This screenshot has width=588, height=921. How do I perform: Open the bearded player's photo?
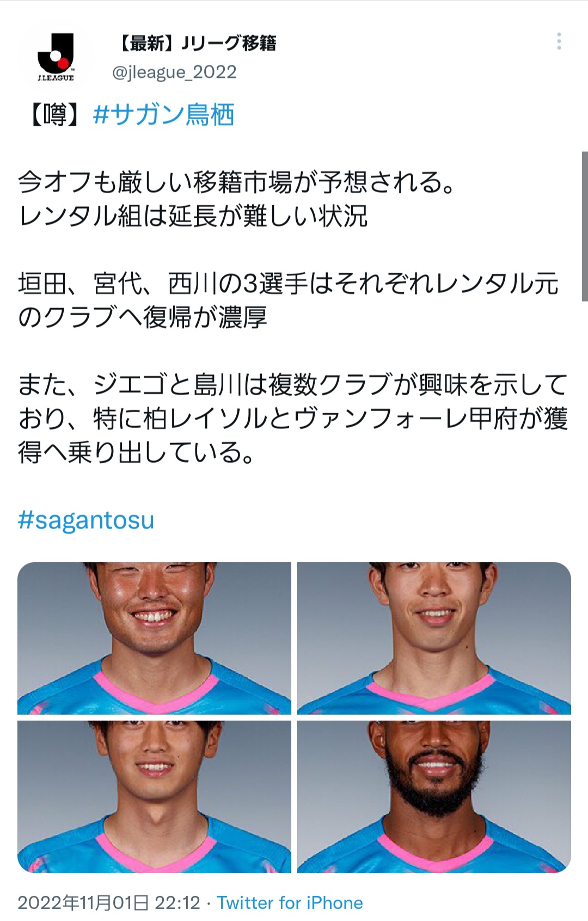[x=434, y=797]
